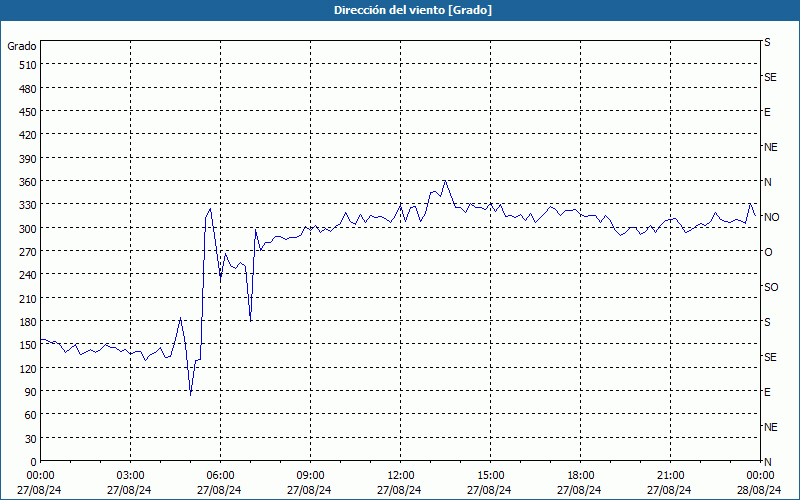
Task: Click the 'NO' compass direction label
Action: [x=771, y=217]
